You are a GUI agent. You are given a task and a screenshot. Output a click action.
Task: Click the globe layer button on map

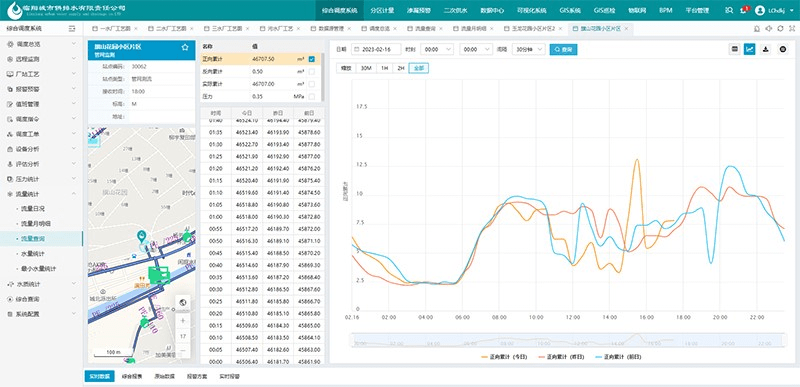183,302
